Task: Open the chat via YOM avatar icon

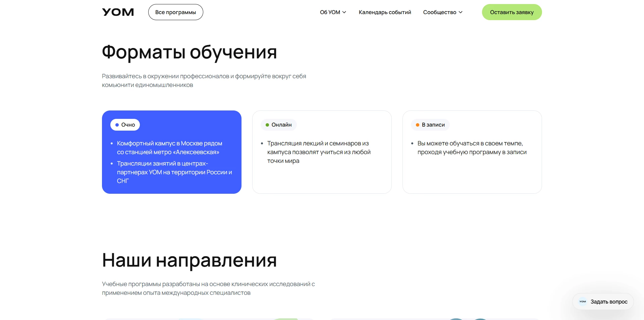Action: pyautogui.click(x=583, y=302)
